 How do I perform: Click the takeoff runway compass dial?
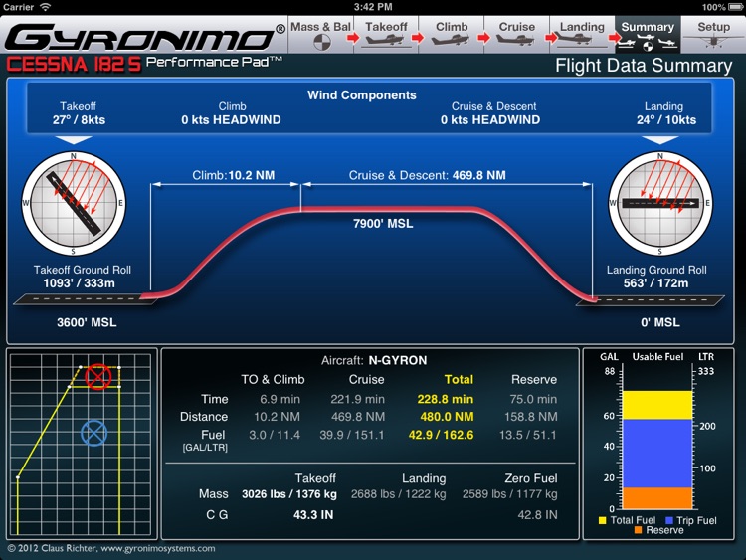(74, 203)
